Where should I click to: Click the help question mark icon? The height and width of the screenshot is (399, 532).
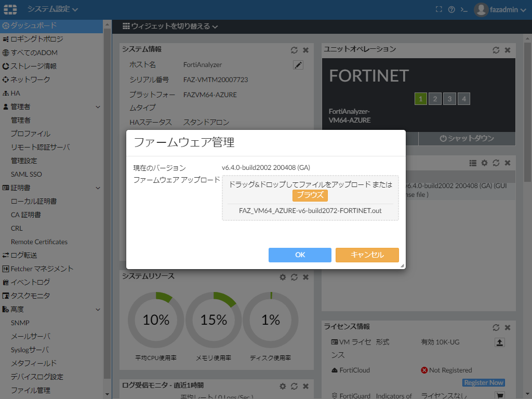pos(451,9)
